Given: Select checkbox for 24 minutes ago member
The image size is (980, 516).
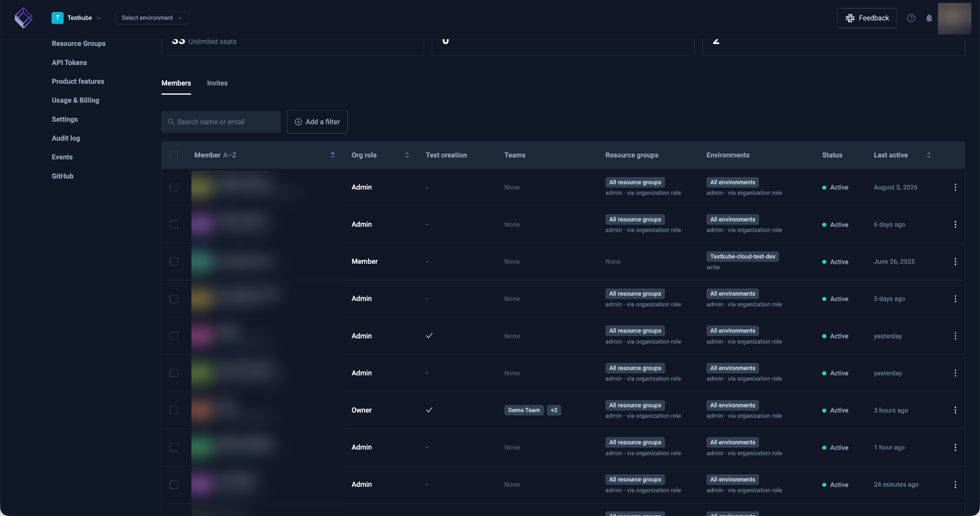Looking at the screenshot, I should click(x=174, y=484).
